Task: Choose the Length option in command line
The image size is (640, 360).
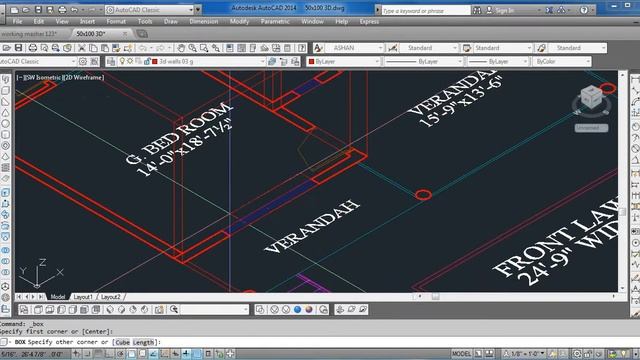Action: coord(143,342)
